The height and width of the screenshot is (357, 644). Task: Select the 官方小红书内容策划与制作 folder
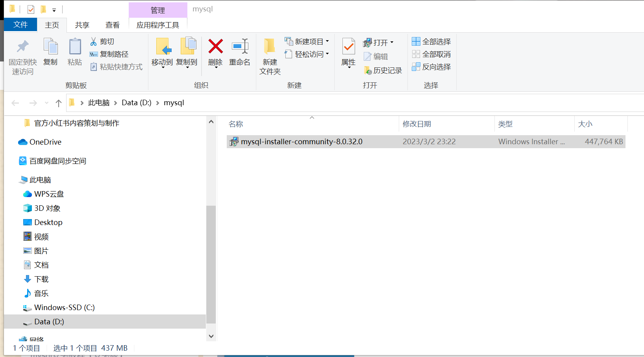click(x=77, y=123)
